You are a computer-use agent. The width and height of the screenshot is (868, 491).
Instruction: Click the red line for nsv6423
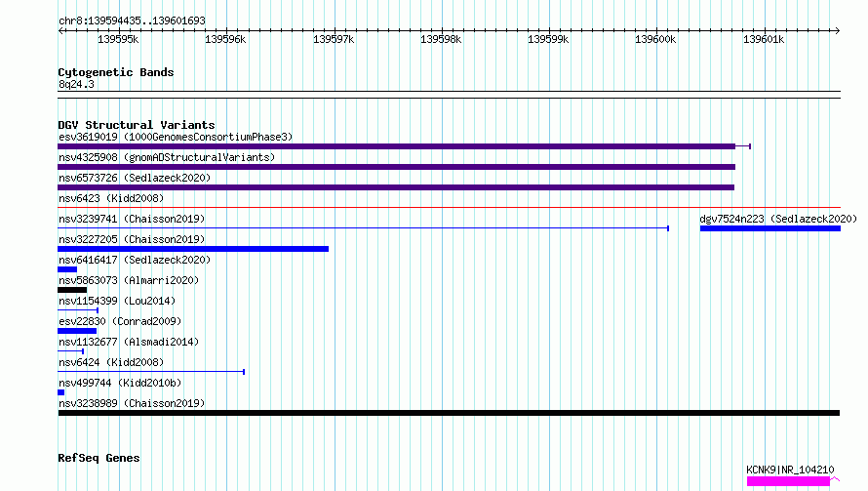pos(449,207)
